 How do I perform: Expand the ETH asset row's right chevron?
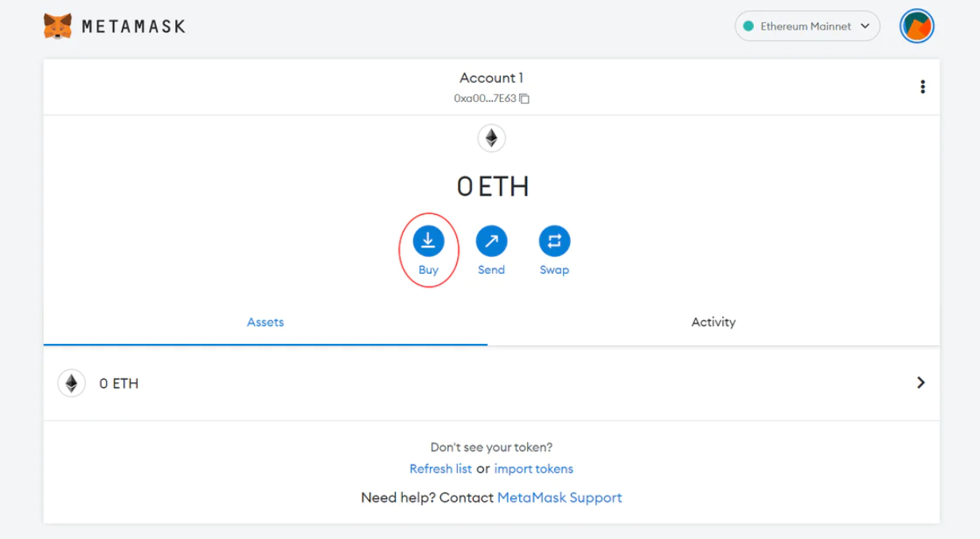920,383
